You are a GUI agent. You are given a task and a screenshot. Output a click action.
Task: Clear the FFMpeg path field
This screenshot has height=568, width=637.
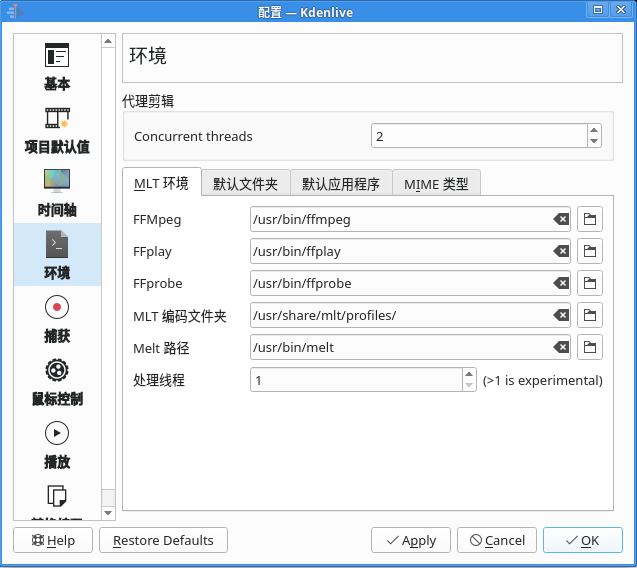click(x=561, y=219)
